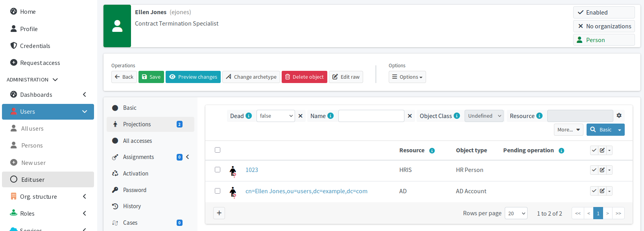
Task: Click the Roles sidebar icon
Action: click(x=14, y=213)
